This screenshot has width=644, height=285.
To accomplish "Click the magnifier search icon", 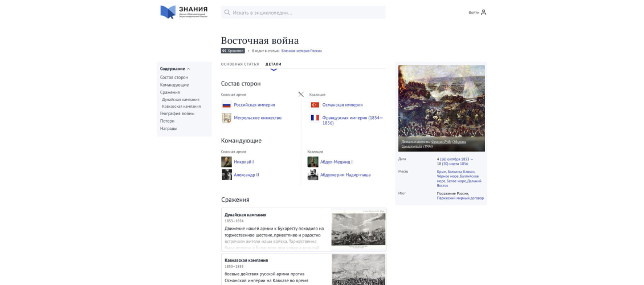I will point(227,13).
